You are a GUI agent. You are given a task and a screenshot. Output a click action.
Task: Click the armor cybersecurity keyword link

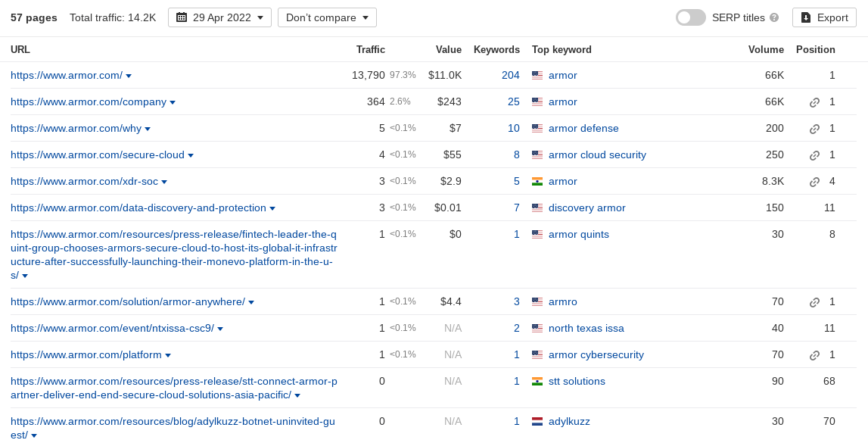(x=596, y=355)
